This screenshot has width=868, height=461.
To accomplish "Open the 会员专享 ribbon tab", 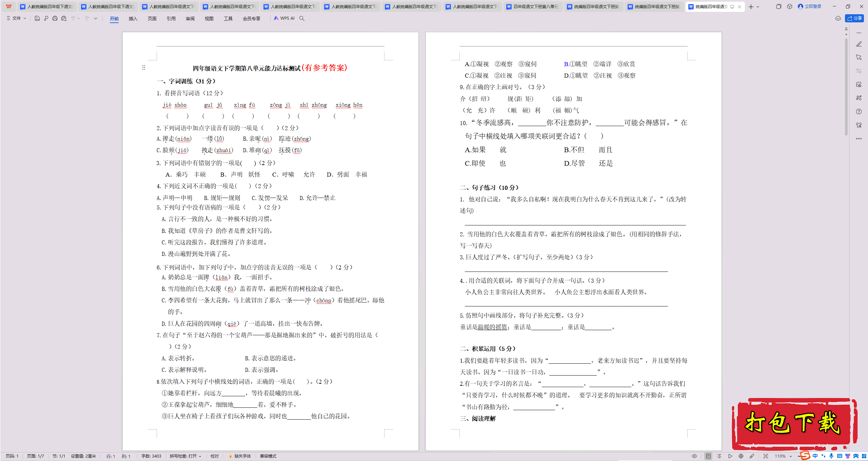I will [252, 18].
